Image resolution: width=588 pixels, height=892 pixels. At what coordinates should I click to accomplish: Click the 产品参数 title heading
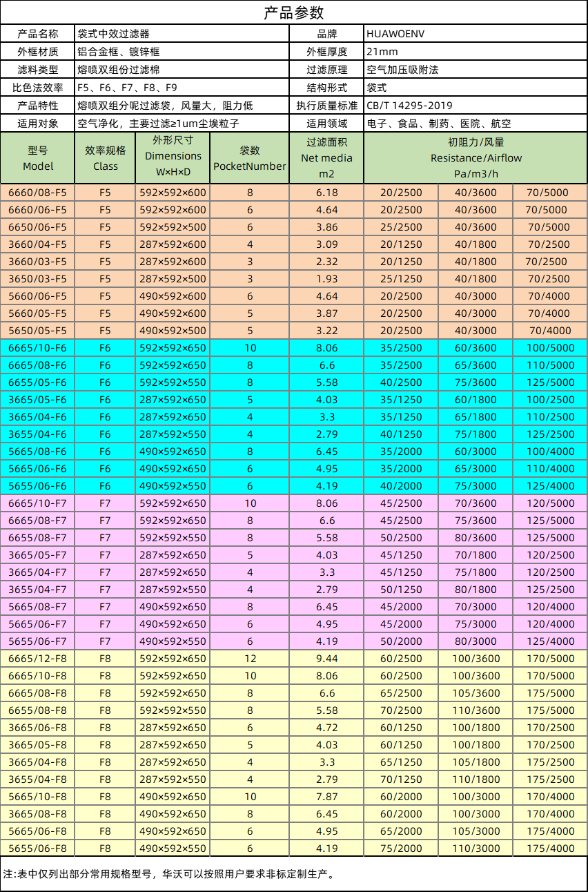293,13
